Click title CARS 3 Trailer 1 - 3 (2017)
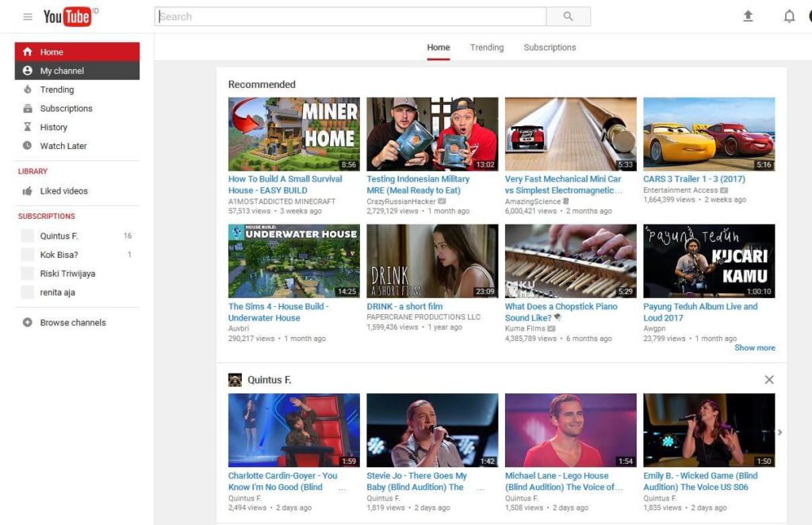812x525 pixels. point(694,178)
